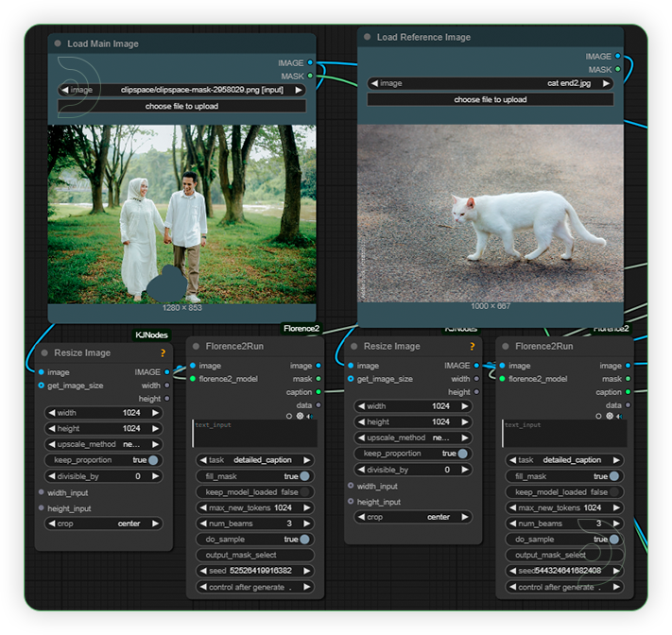Open the image file selector showing cat end2.jpg
672x635 pixels.
[491, 83]
